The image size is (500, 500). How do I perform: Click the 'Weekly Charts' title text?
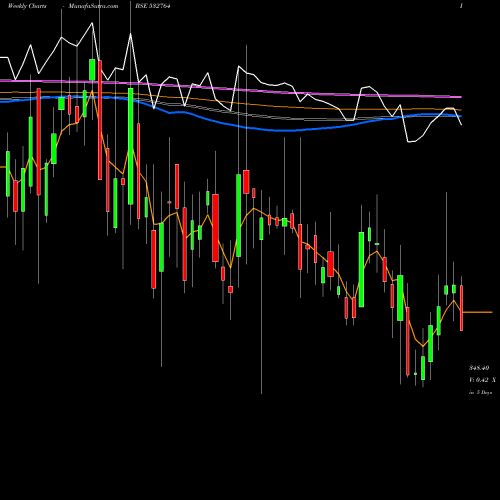pos(27,6)
